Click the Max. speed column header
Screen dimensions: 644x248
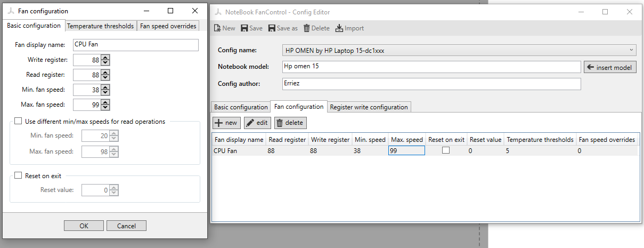click(x=407, y=140)
